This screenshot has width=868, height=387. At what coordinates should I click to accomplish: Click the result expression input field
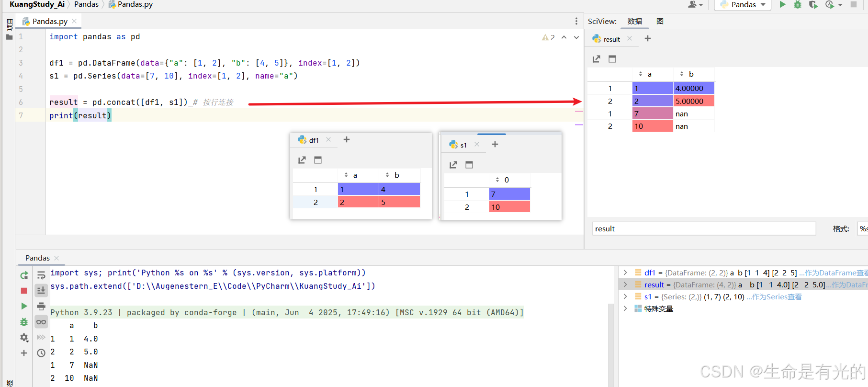click(x=704, y=228)
